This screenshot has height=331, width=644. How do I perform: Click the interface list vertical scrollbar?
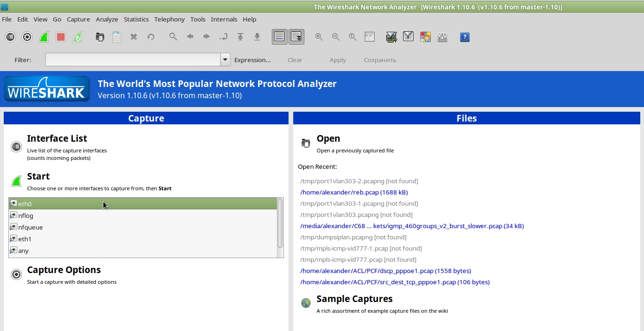point(280,223)
